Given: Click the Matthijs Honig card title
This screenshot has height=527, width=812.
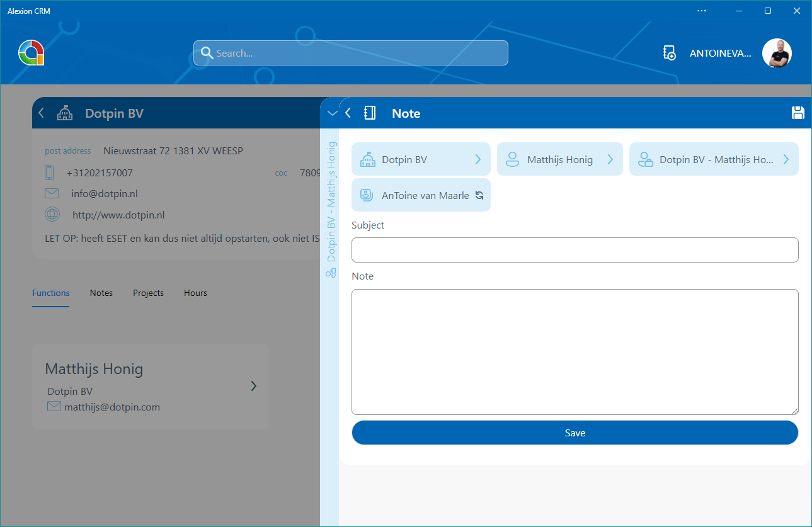Looking at the screenshot, I should click(x=94, y=369).
